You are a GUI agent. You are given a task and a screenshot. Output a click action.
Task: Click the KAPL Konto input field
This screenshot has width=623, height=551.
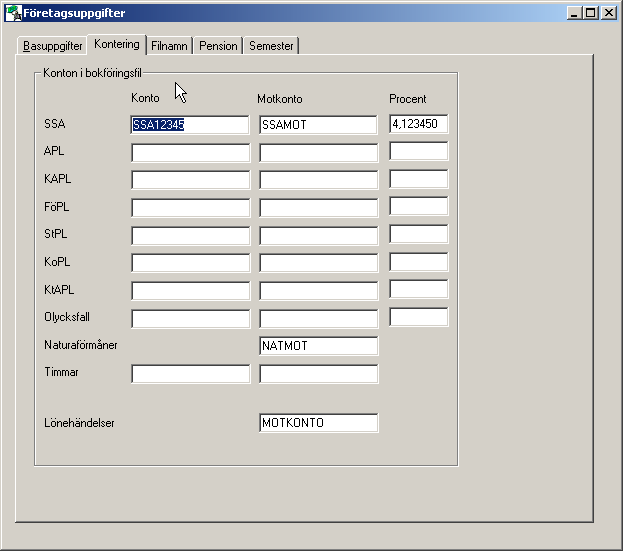[x=190, y=180]
